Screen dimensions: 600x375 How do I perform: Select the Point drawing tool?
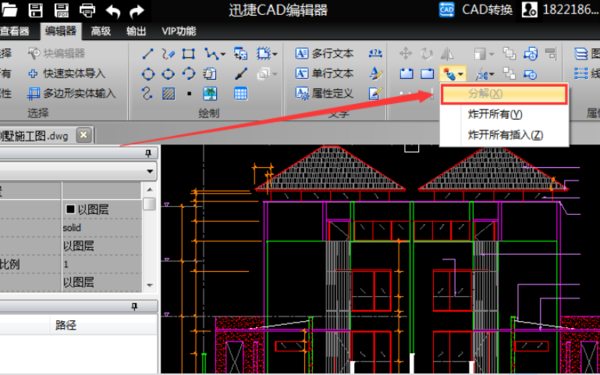(x=189, y=94)
